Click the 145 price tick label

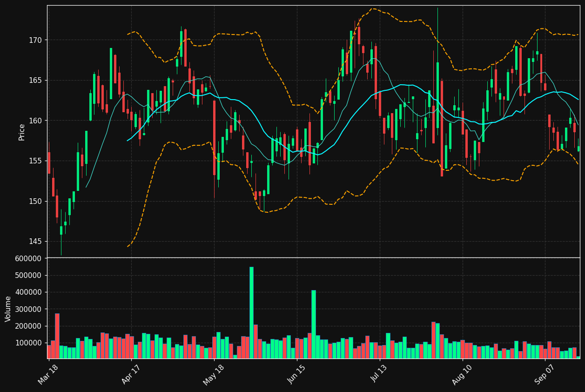pyautogui.click(x=35, y=242)
